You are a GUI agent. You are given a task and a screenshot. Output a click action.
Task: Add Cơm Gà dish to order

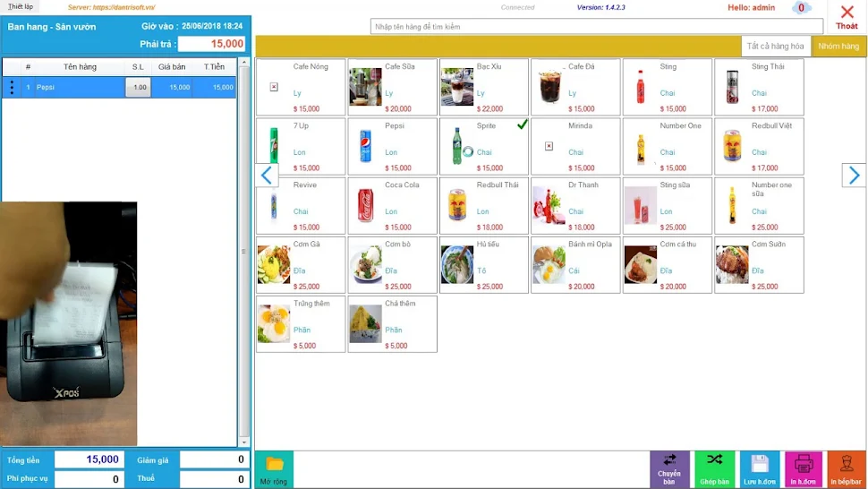tap(302, 265)
